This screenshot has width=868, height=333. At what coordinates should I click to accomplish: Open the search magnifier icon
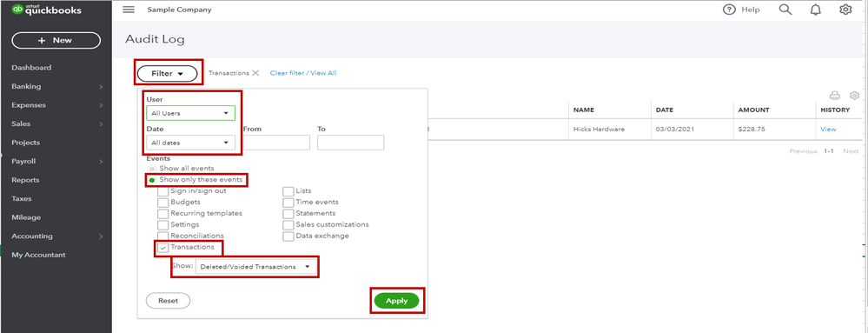click(x=785, y=10)
